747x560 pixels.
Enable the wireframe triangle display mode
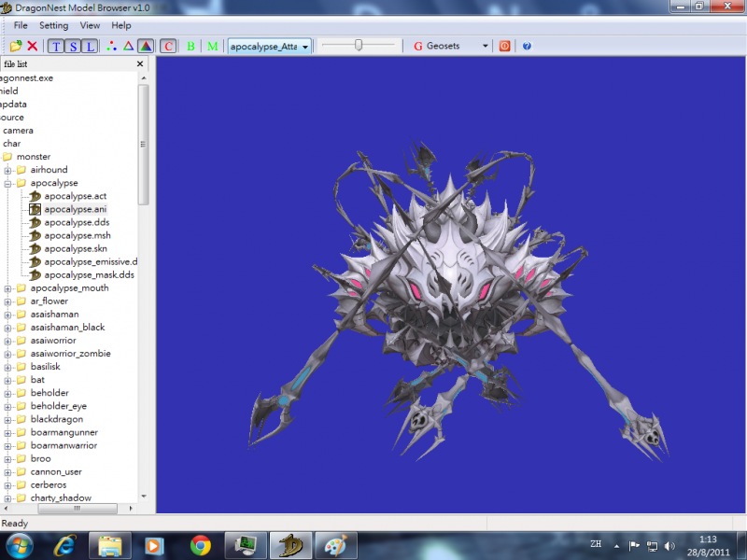click(x=128, y=46)
